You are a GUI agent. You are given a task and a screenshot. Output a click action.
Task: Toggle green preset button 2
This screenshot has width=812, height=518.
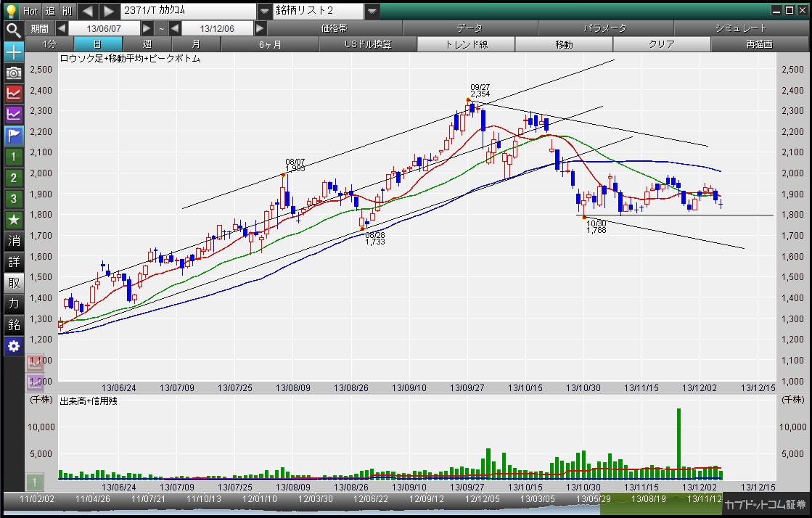13,178
